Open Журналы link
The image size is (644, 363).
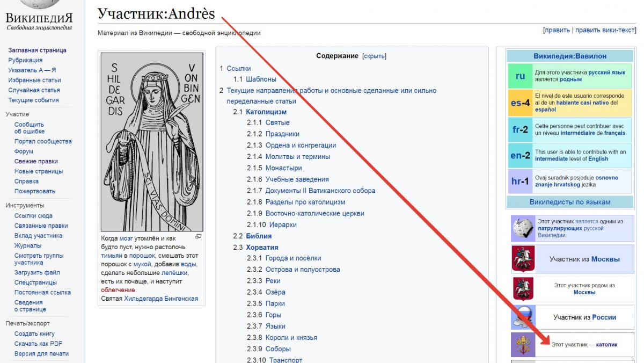[x=28, y=245]
